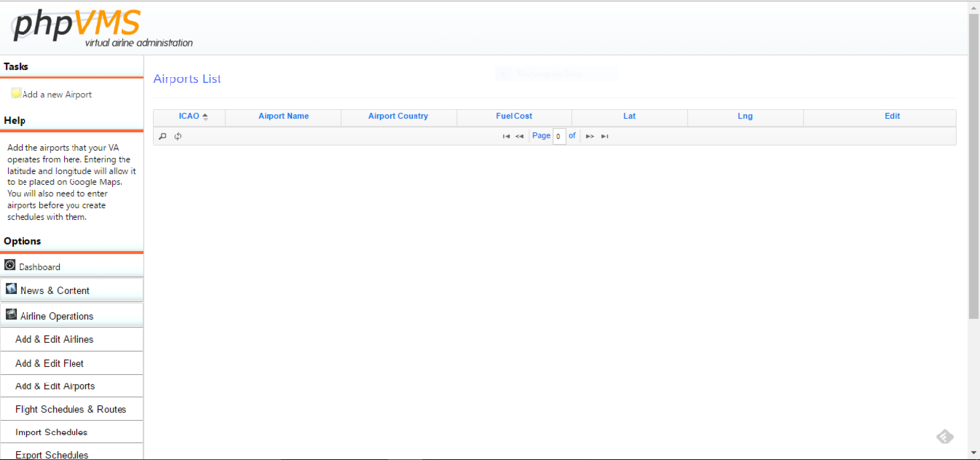Click the Airport Name column header
This screenshot has width=980, height=460.
tap(283, 116)
